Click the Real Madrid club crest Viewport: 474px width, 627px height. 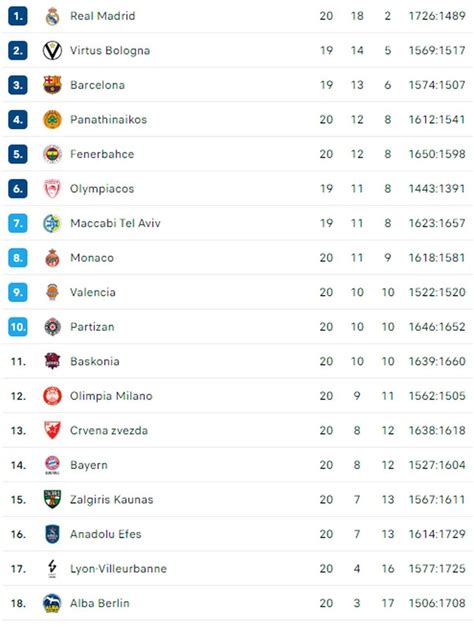click(x=52, y=16)
